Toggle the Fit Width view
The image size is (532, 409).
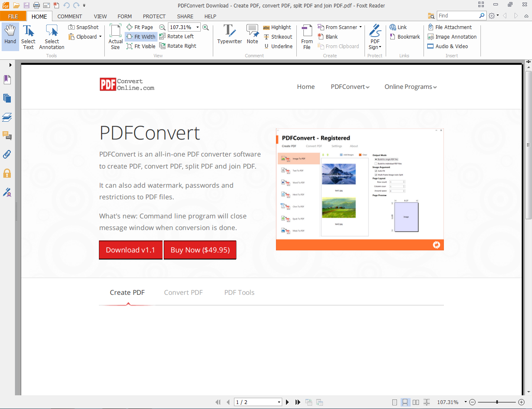[x=141, y=37]
